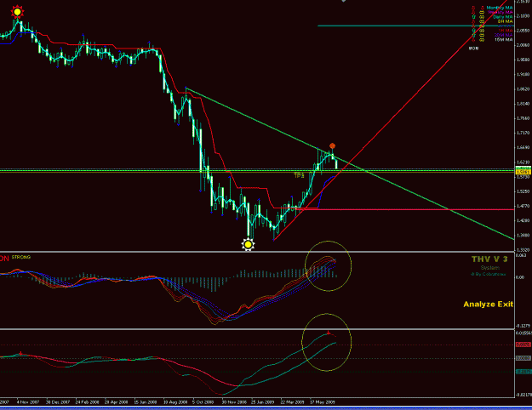Click the STRONG trend label
532x410 pixels.
[x=21, y=257]
